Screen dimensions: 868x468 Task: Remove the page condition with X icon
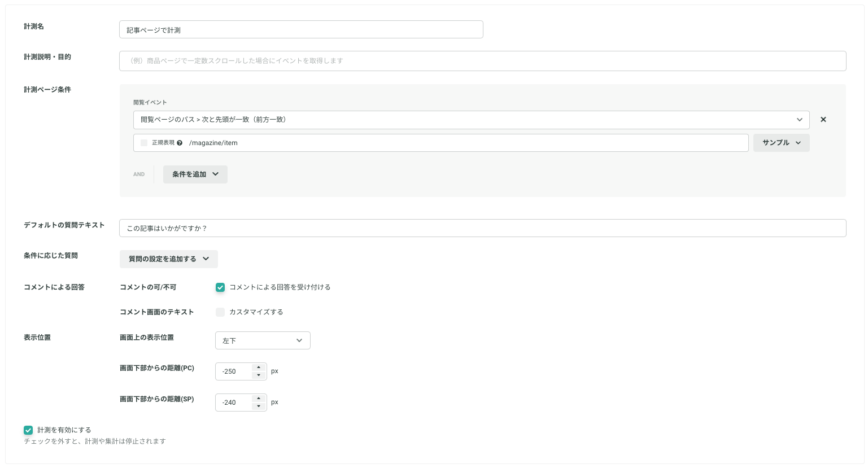[x=823, y=120]
